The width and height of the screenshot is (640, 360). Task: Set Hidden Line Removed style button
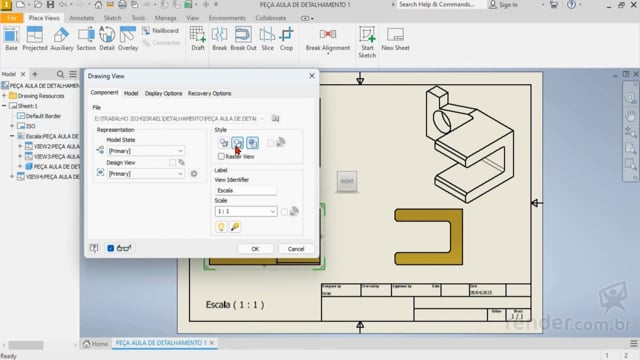point(238,143)
